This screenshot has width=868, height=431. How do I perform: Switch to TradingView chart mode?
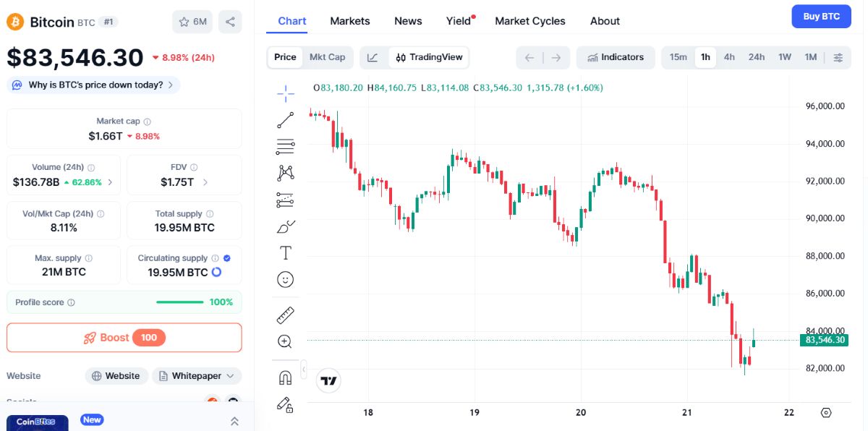coord(429,57)
